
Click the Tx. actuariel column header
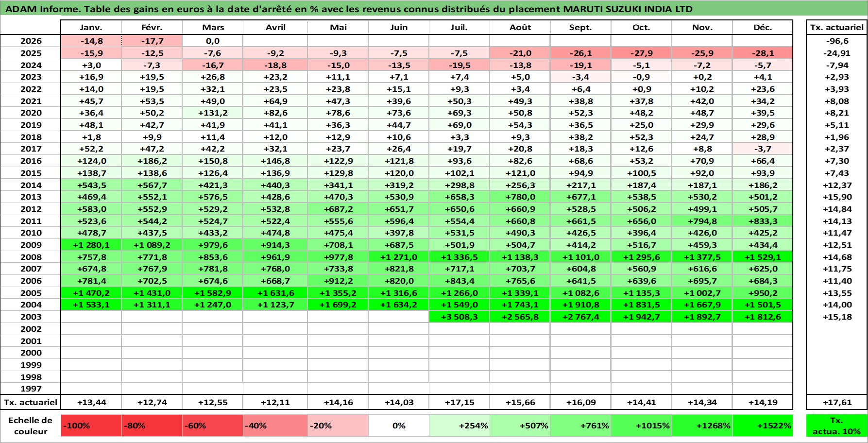pyautogui.click(x=837, y=27)
